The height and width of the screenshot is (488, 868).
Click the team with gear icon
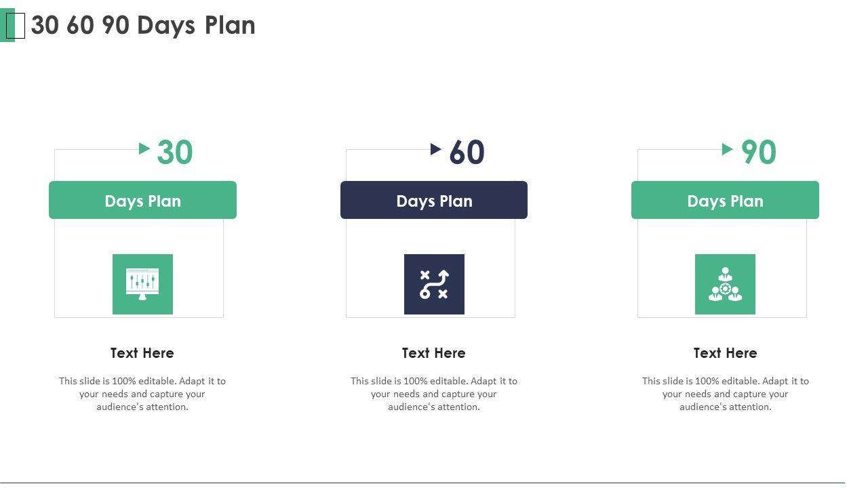[x=725, y=284]
